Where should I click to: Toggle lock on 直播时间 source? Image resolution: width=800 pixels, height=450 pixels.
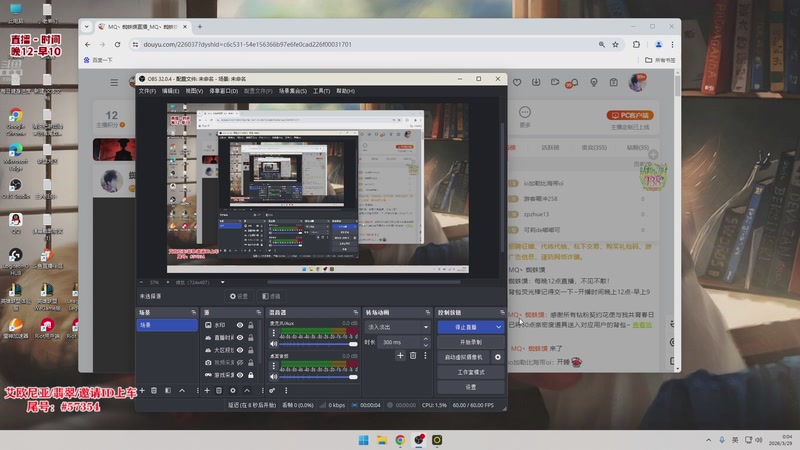(x=251, y=338)
